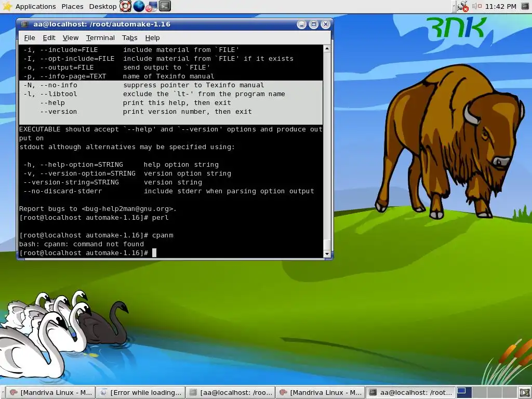Open the Applications star menu icon
The height and width of the screenshot is (399, 532).
pos(7,6)
